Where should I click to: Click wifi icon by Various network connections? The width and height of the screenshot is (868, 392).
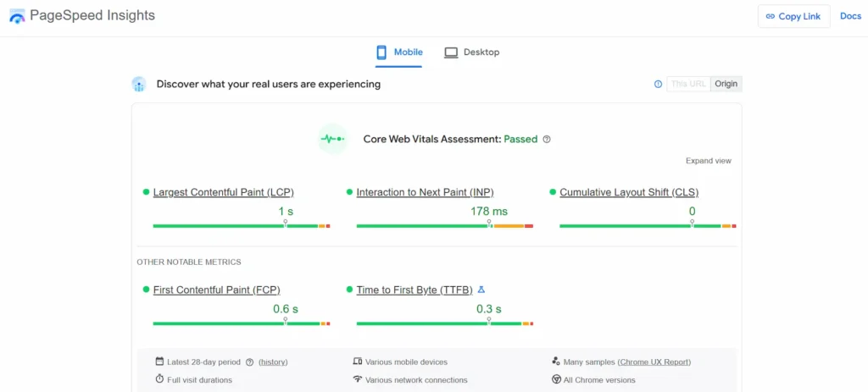tap(357, 379)
